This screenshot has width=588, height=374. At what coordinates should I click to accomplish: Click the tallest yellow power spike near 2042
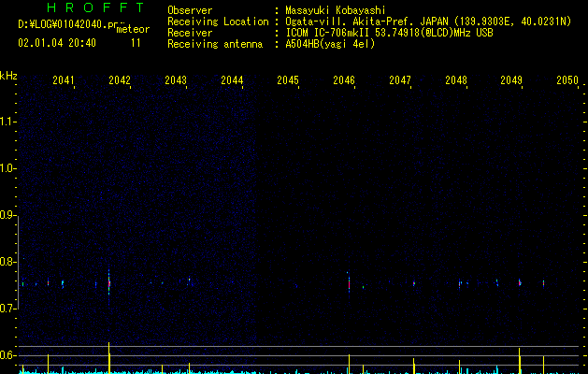(109, 358)
